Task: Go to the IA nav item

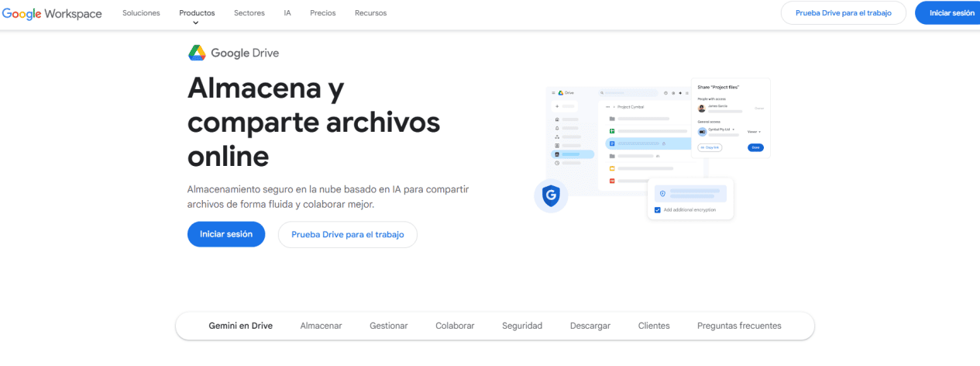Action: (287, 13)
